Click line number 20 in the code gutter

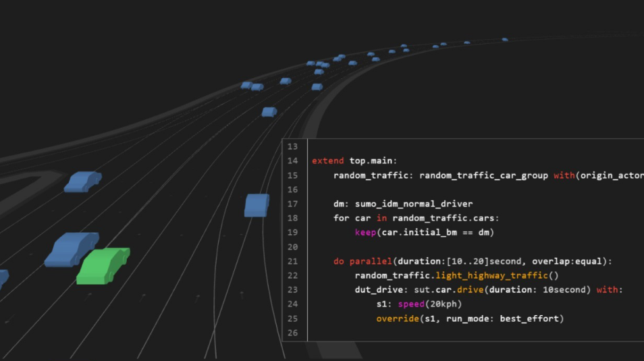(292, 247)
